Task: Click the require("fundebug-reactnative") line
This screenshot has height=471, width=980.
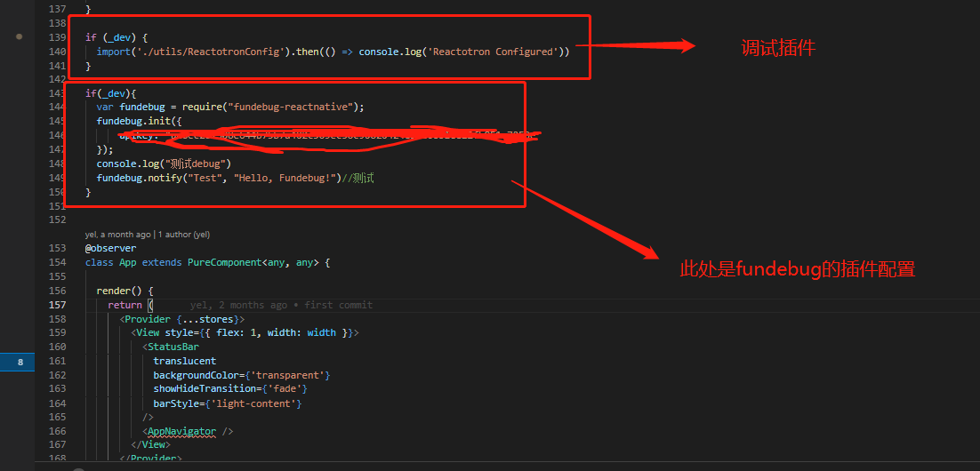Action: pos(230,107)
